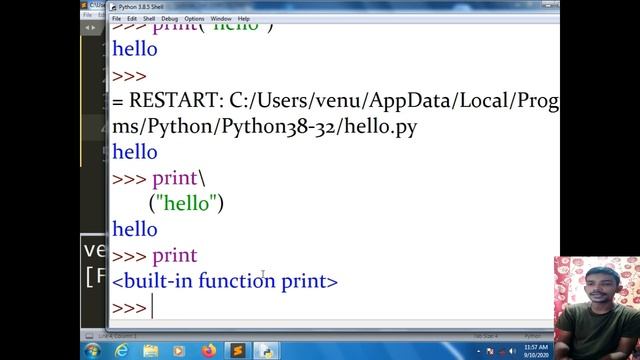Open the volume speaker tray icon
Screen dimensions: 640x360
pos(512,351)
